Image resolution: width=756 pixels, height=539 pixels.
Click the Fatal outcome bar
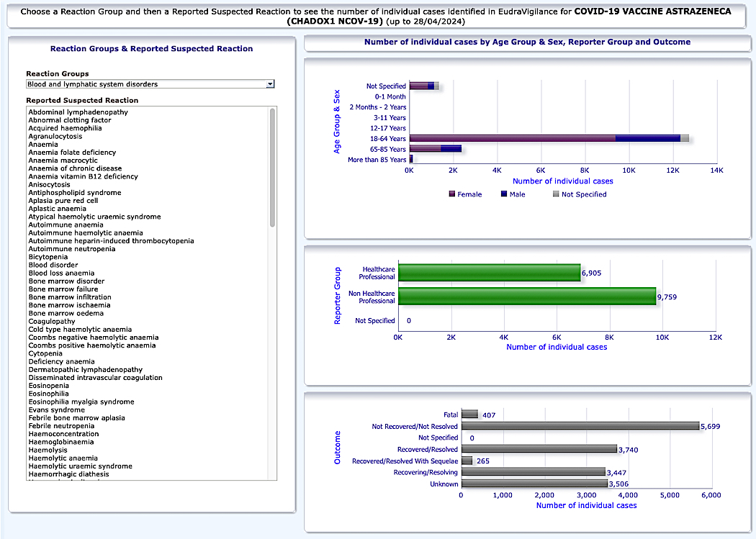[x=469, y=415]
